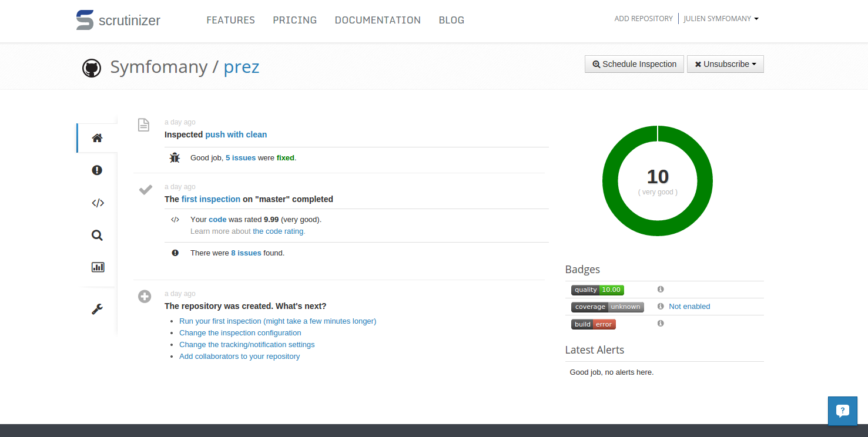868x437 pixels.
Task: Click the exclamation icon next to 8 issues
Action: tap(175, 253)
